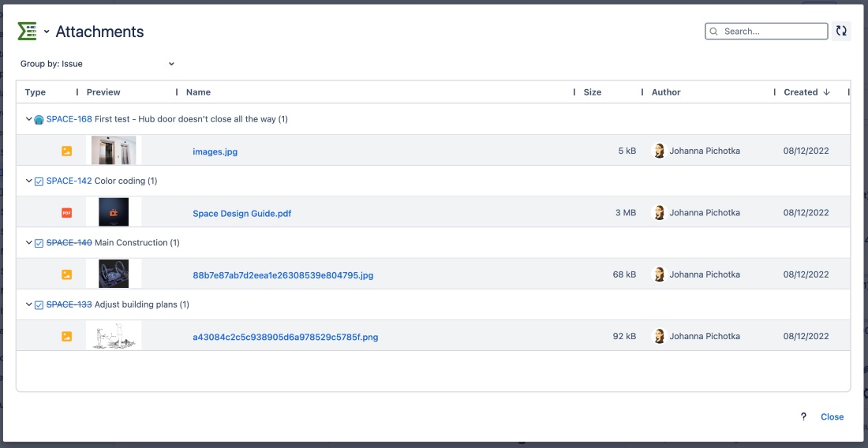The width and height of the screenshot is (868, 448).
Task: Click the author avatar in the 88b7e87ab7d2eea1e26308539e804795.jpg row
Action: [x=659, y=275]
